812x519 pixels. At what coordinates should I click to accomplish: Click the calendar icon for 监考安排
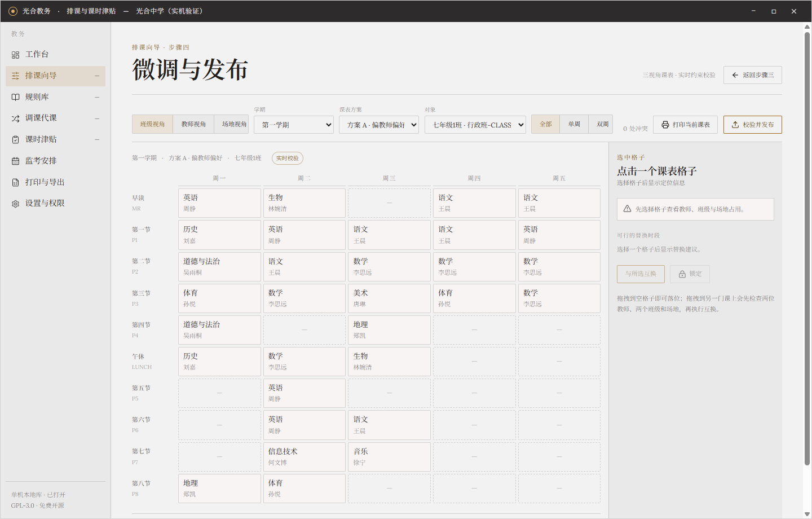tap(15, 161)
